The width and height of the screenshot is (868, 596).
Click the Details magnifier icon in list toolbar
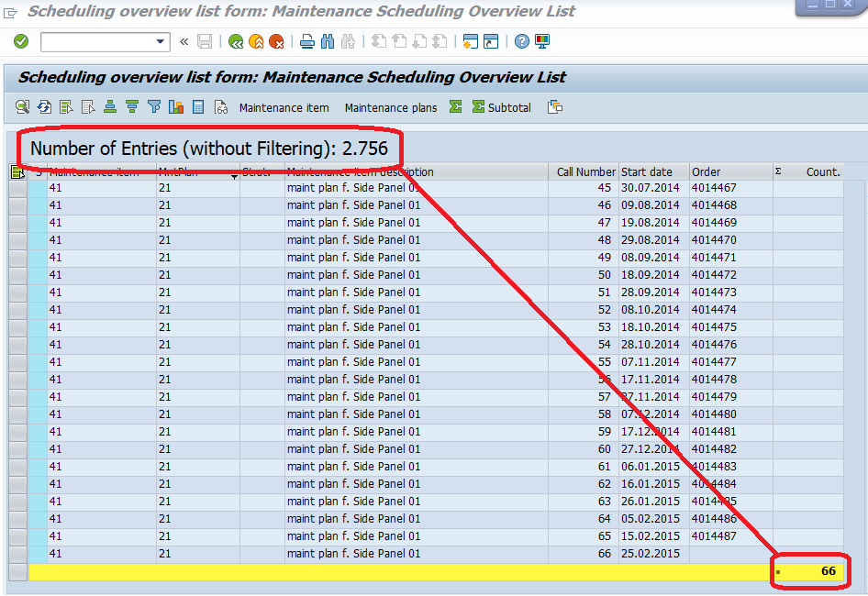tap(23, 107)
